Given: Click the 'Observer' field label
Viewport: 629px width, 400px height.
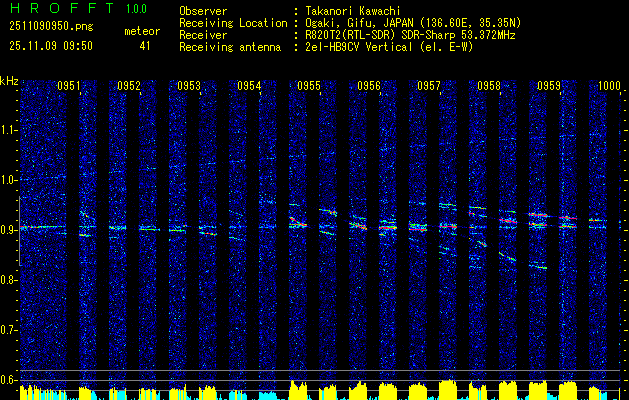Looking at the screenshot, I should [x=203, y=11].
